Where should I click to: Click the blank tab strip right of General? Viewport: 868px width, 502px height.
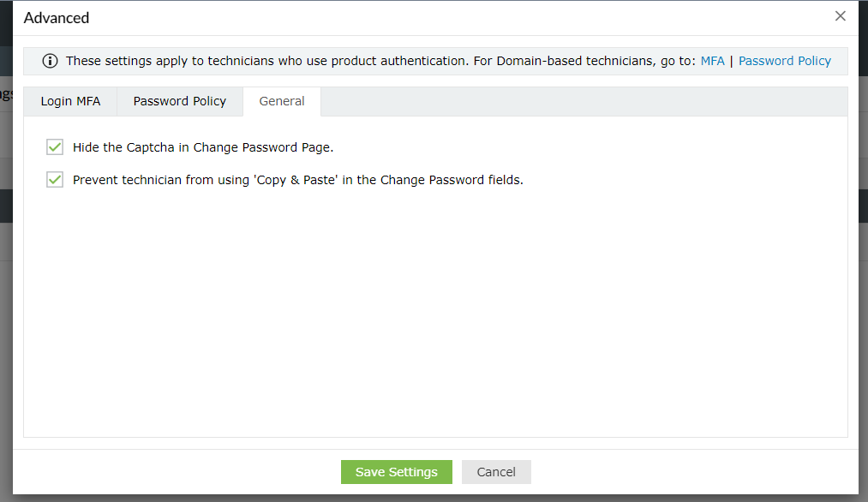point(583,101)
